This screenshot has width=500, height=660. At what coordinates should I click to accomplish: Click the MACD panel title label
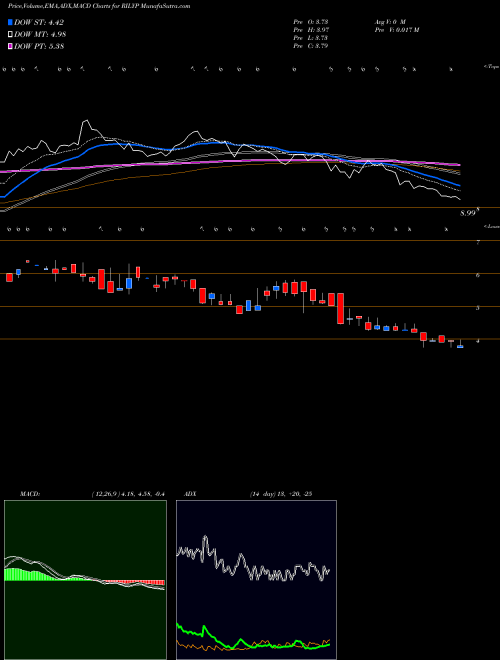point(29,494)
